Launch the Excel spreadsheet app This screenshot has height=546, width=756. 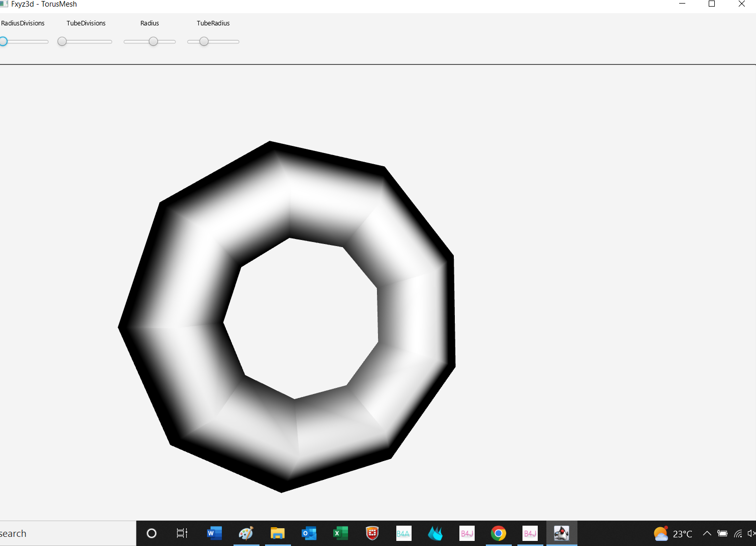click(340, 533)
